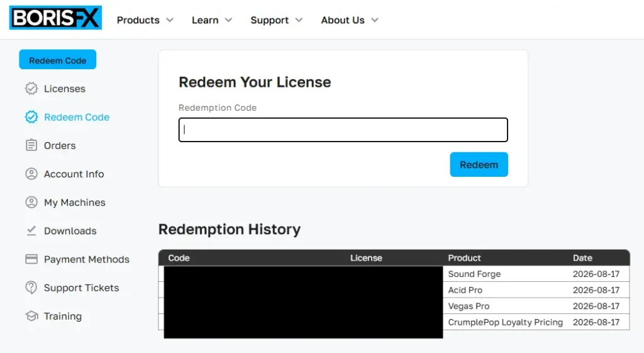
Task: Expand the About Us menu chevron
Action: coord(375,20)
